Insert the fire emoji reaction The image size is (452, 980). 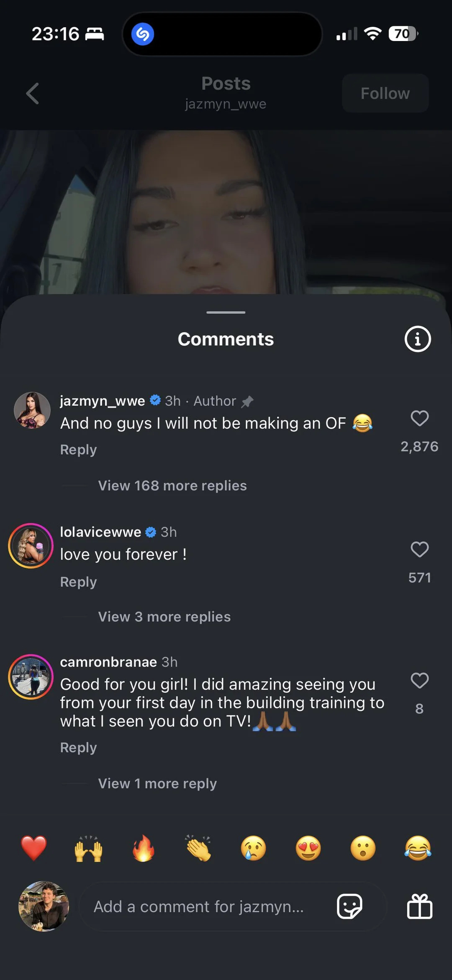[x=144, y=848]
